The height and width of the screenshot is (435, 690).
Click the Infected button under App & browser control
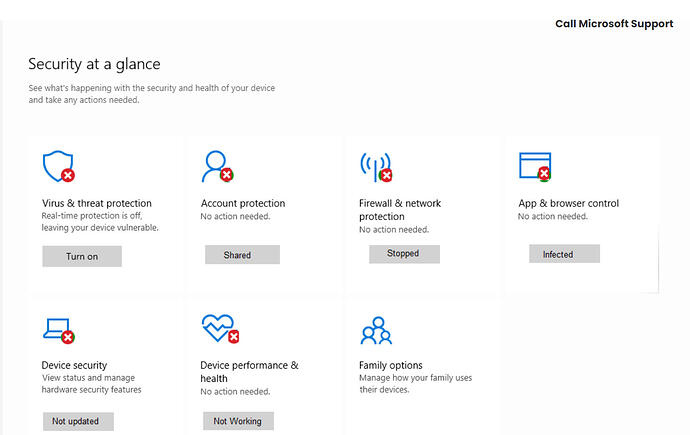coord(564,254)
